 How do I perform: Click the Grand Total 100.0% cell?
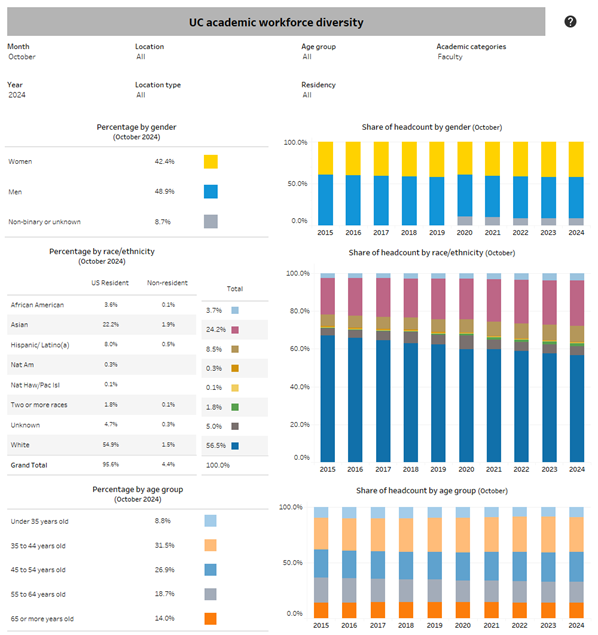(x=218, y=465)
